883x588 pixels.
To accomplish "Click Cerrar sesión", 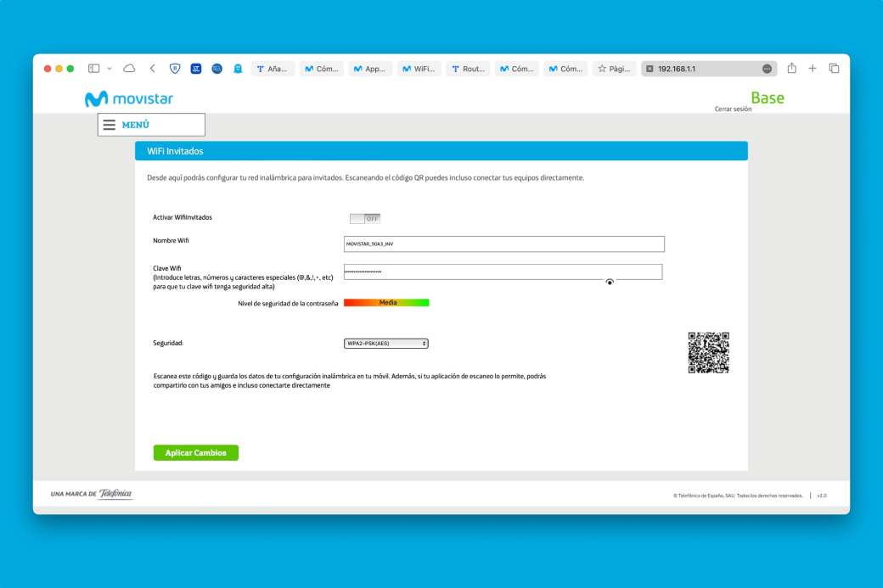I will [x=733, y=109].
